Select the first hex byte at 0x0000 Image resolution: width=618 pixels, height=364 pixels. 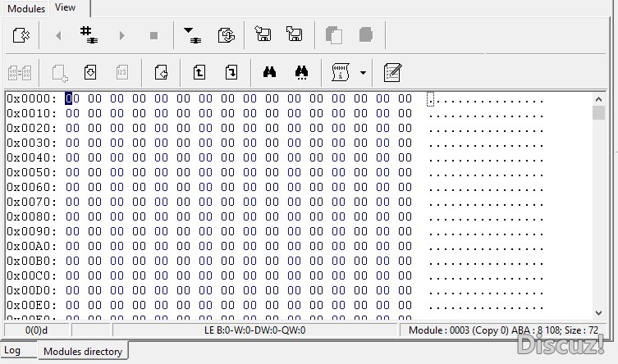tap(71, 99)
